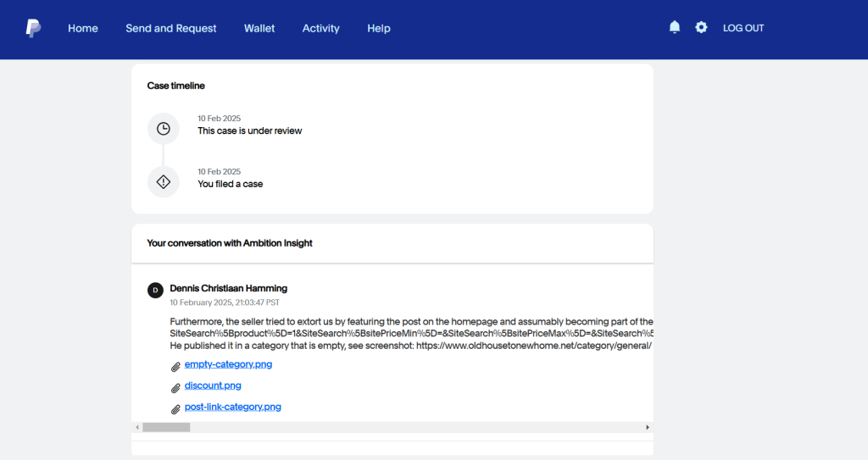This screenshot has height=460, width=868.
Task: Click paperclip icon beside empty-category.png
Action: 175,367
